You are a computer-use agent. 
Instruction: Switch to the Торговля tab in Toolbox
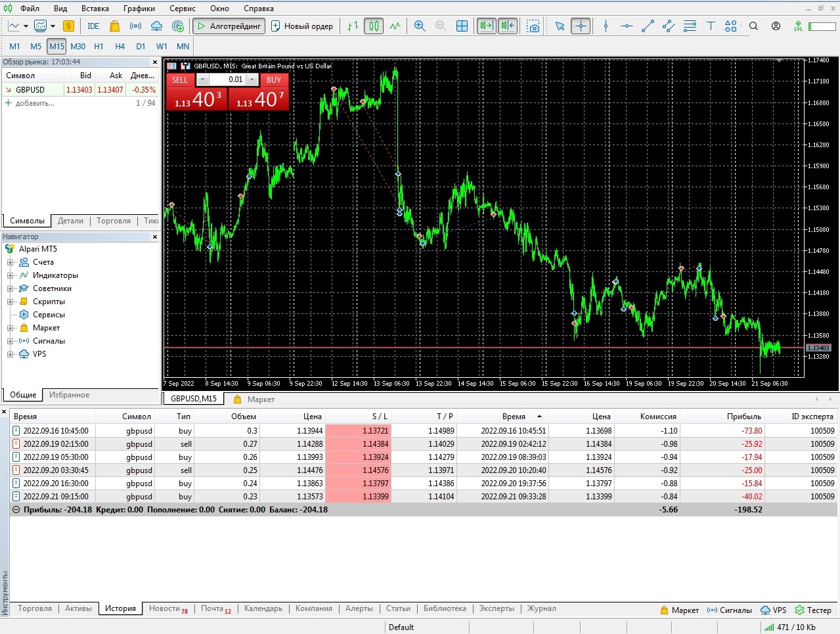click(x=35, y=608)
